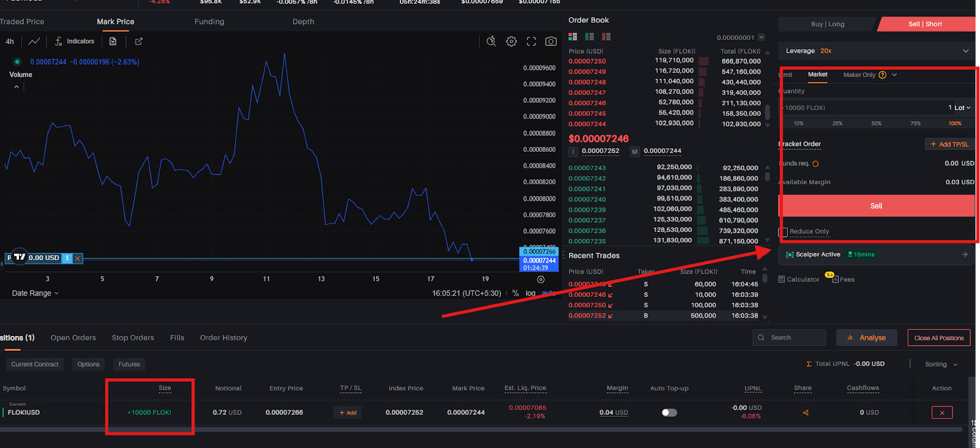The height and width of the screenshot is (448, 980).
Task: Show asks-only order book view
Action: [x=606, y=37]
